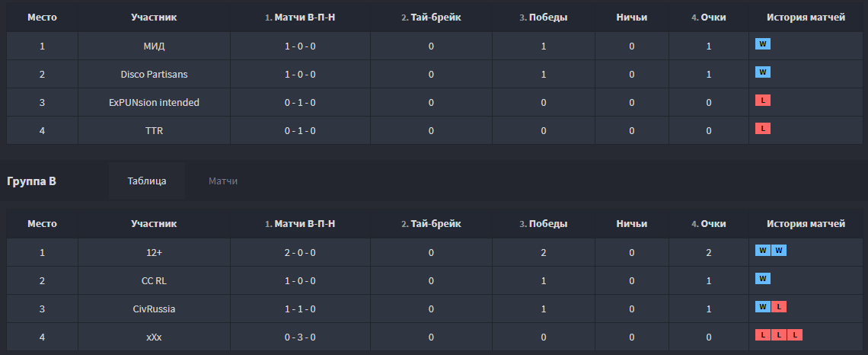Click the Группа B heading
Viewport: 868px width, 355px height.
31,181
